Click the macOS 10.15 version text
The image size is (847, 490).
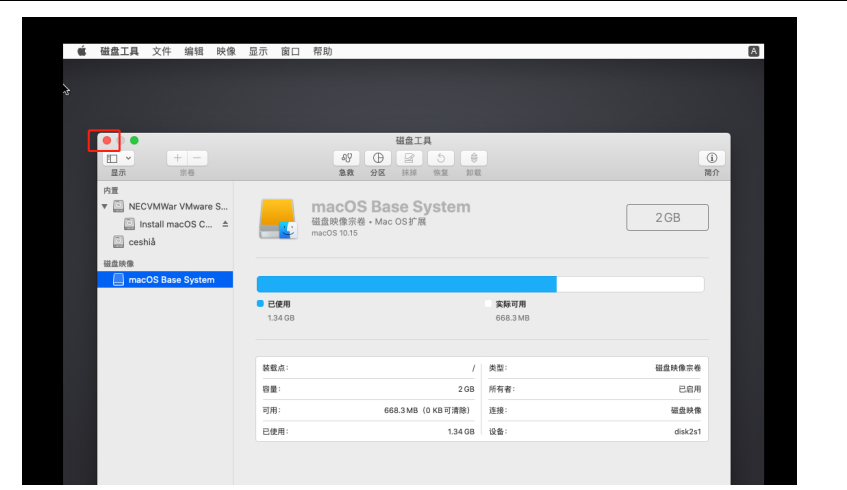[334, 233]
